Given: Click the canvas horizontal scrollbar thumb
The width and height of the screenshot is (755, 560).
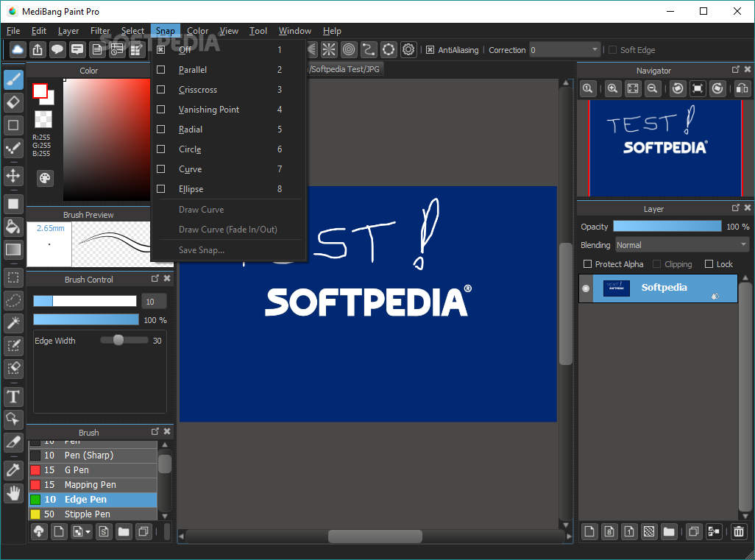Looking at the screenshot, I should 375,536.
